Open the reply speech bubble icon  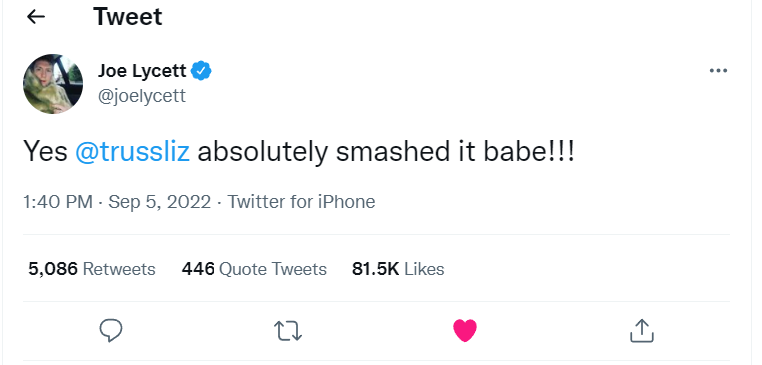[111, 330]
